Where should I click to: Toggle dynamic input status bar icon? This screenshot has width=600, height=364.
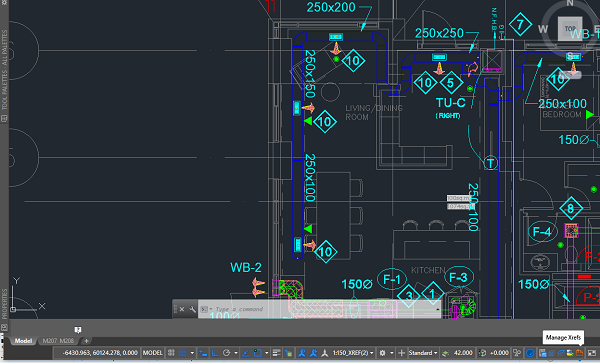pyautogui.click(x=203, y=353)
